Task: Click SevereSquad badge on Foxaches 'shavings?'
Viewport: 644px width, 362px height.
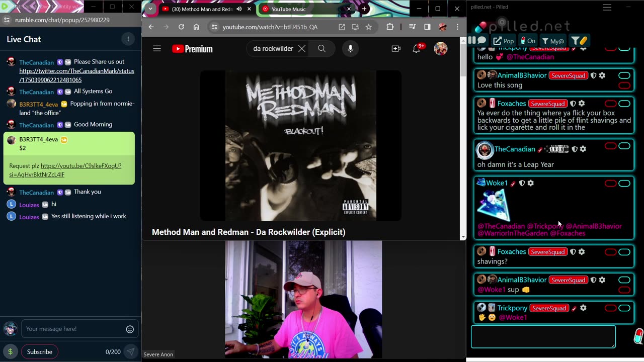Action: click(547, 252)
